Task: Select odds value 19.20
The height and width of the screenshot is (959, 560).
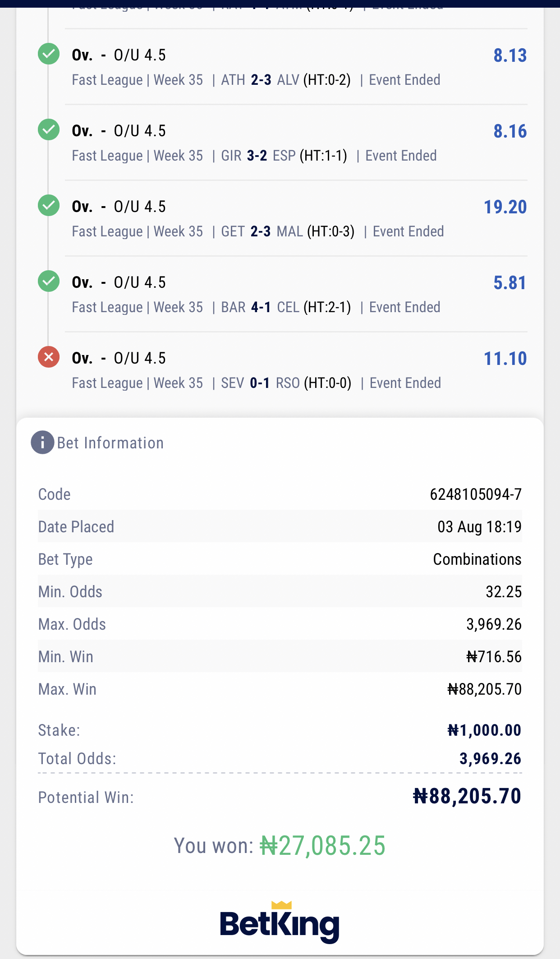Action: pyautogui.click(x=505, y=207)
